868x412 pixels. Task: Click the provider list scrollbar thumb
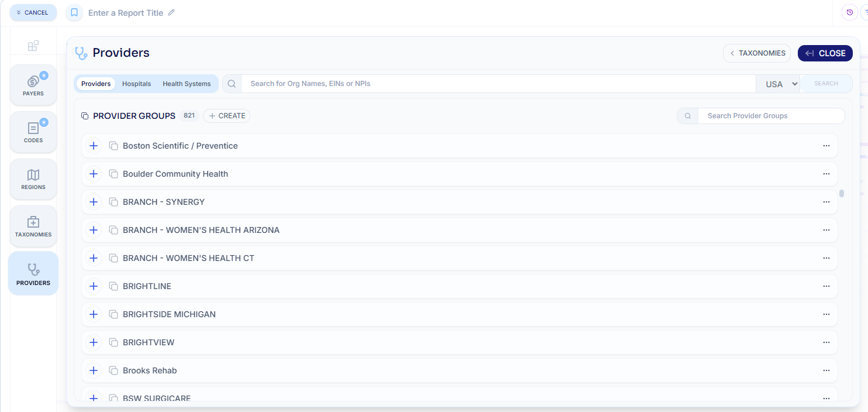tap(842, 194)
